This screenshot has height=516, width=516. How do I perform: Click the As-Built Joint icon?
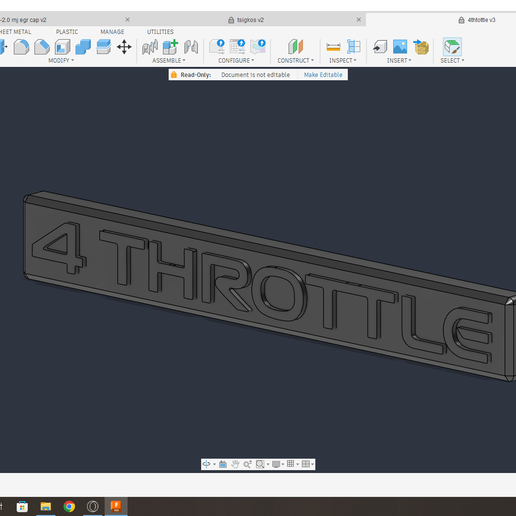click(x=191, y=47)
